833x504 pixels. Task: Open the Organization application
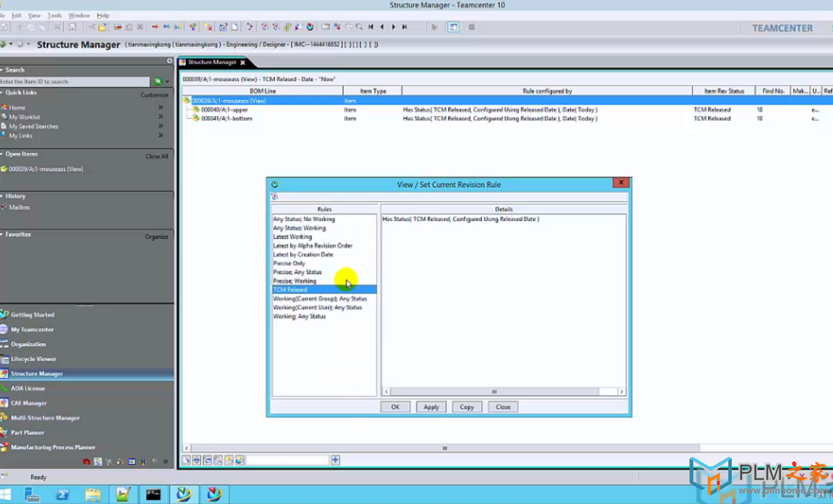pos(28,344)
